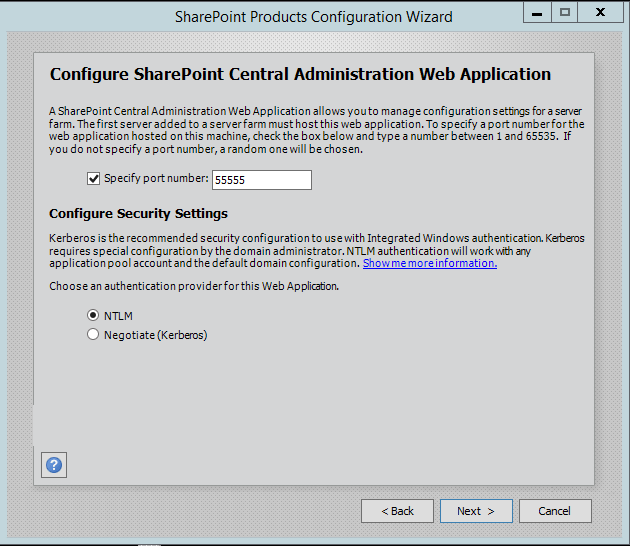Viewport: 630px width, 546px height.
Task: Uncheck the Specify port number checkbox
Action: [94, 179]
